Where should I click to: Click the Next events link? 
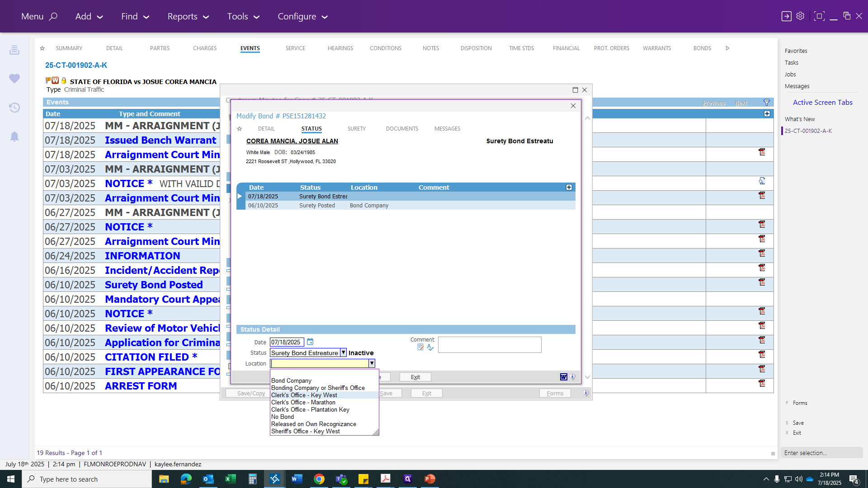741,103
